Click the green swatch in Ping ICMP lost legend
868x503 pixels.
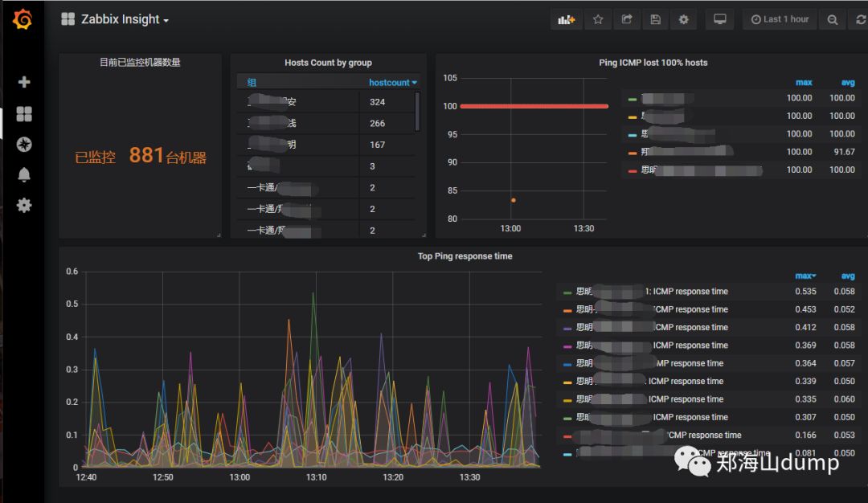coord(633,99)
